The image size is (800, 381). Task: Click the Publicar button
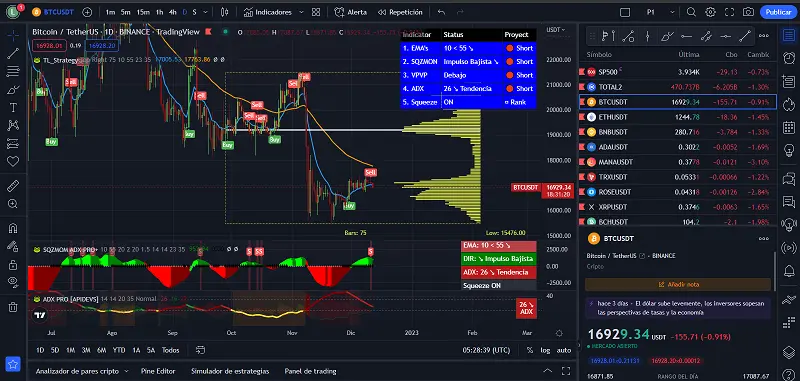click(x=778, y=12)
